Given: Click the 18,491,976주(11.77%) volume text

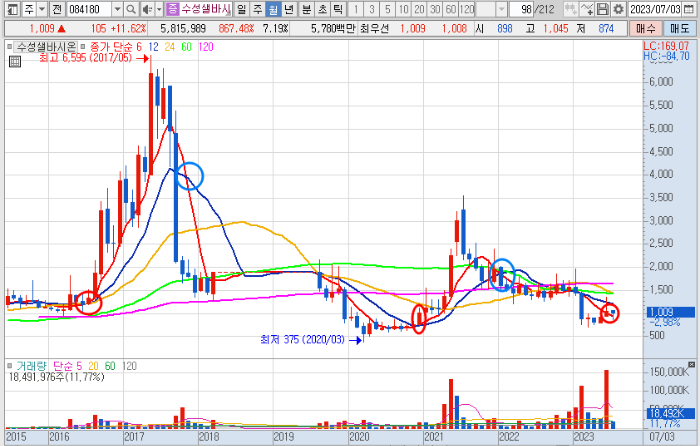Looking at the screenshot, I should coord(56,377).
